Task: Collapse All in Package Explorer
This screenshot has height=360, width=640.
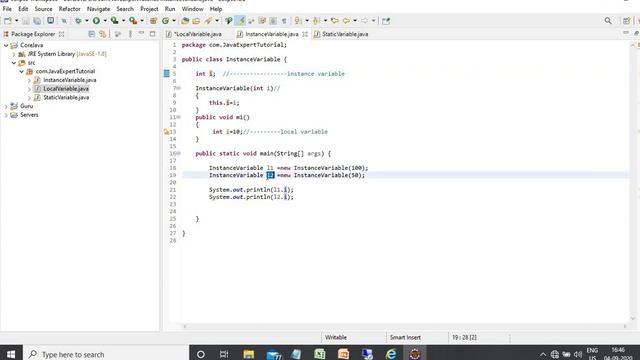Action: coord(91,34)
